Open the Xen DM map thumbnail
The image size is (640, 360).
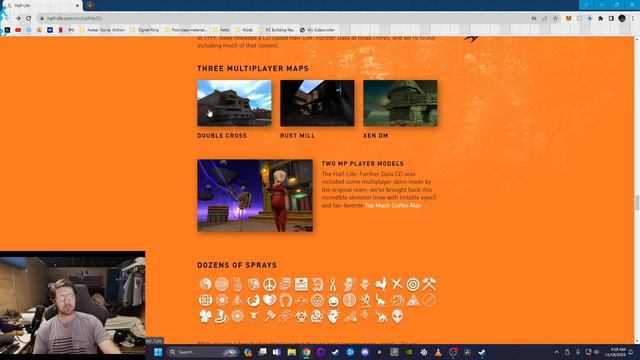(400, 103)
